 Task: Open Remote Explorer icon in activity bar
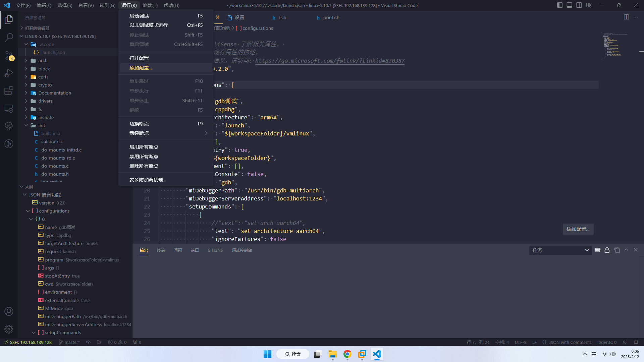(9, 109)
